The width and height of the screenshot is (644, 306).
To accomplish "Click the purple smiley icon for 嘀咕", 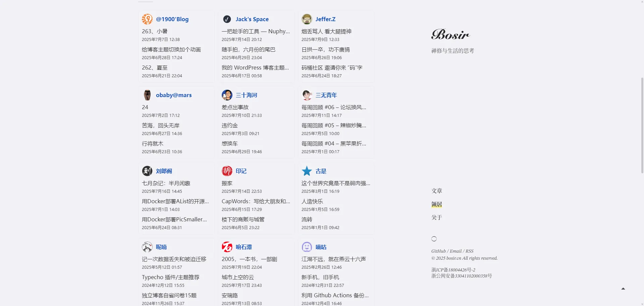I will point(307,247).
